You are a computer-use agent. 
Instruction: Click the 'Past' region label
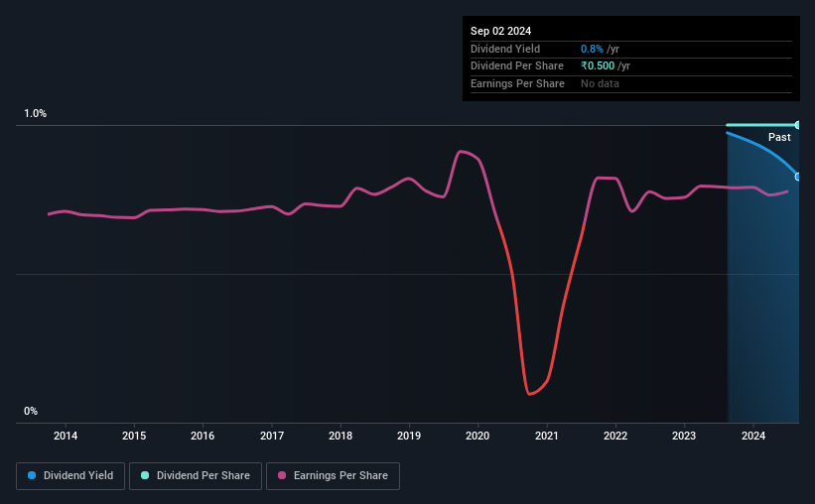(779, 137)
